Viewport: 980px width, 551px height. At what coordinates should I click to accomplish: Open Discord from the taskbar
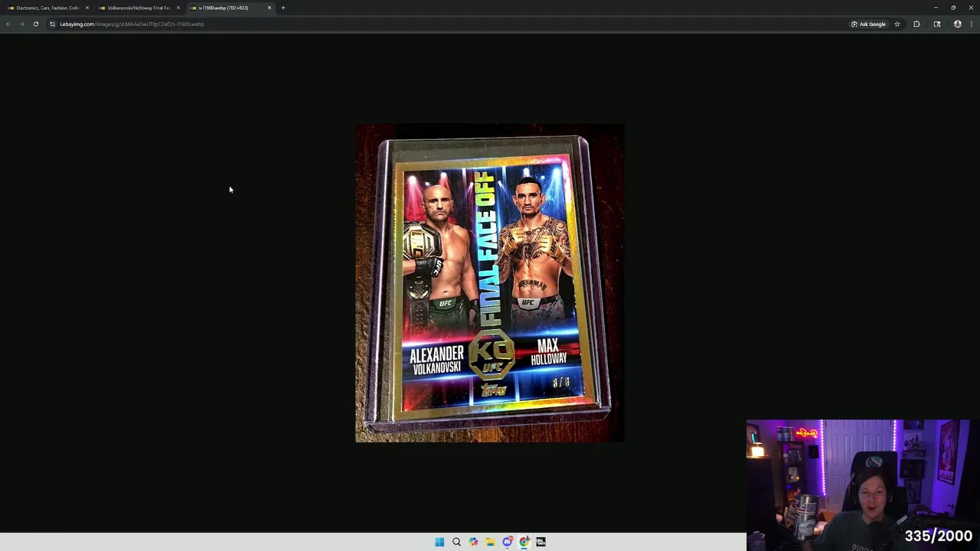[507, 542]
